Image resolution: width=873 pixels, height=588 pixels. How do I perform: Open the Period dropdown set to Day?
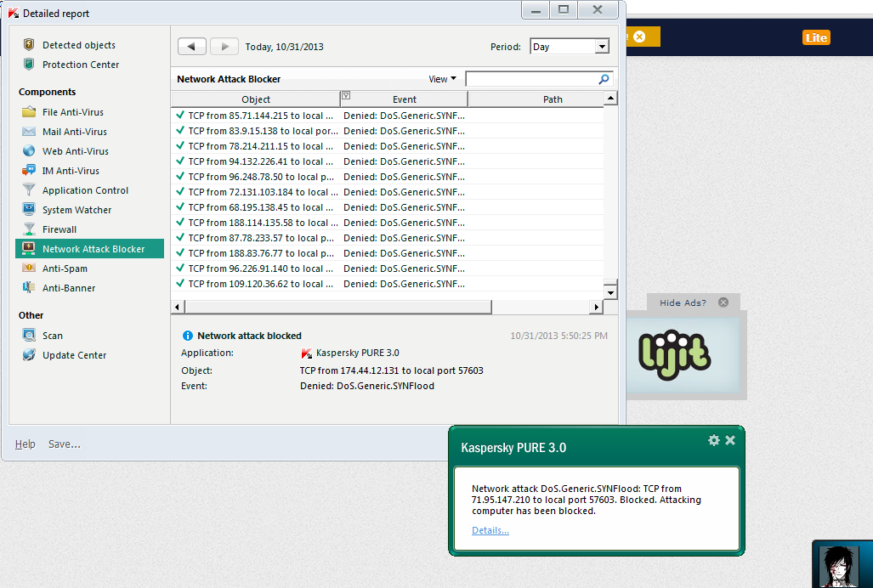pyautogui.click(x=570, y=47)
